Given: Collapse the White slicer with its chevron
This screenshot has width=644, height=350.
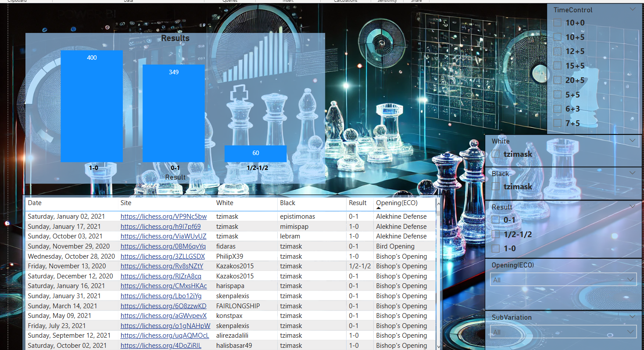Looking at the screenshot, I should pos(633,140).
